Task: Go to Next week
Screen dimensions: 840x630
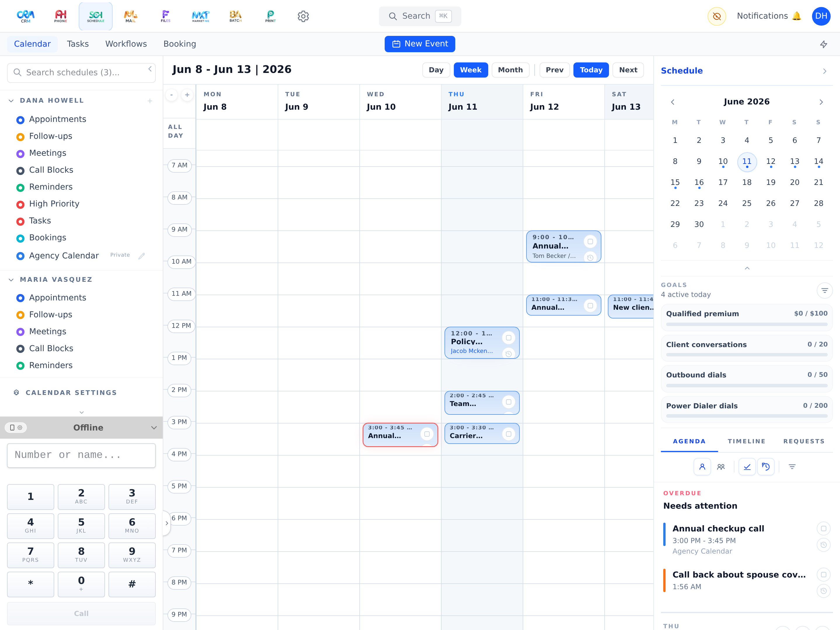Action: pyautogui.click(x=628, y=70)
